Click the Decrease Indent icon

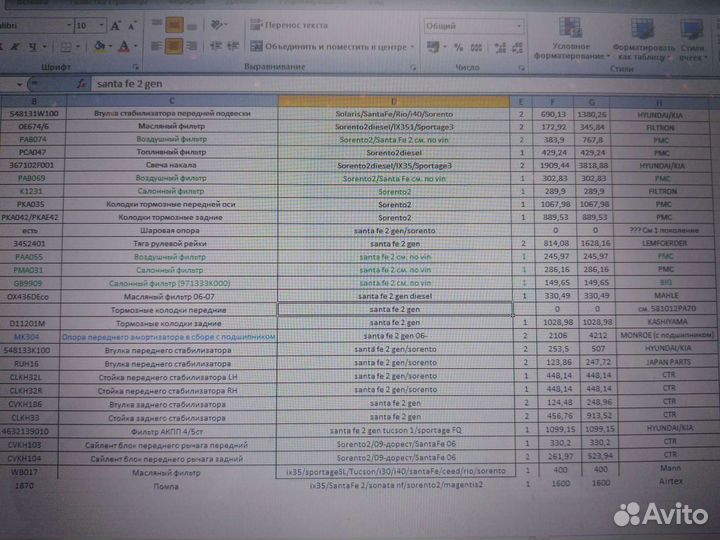coord(214,46)
